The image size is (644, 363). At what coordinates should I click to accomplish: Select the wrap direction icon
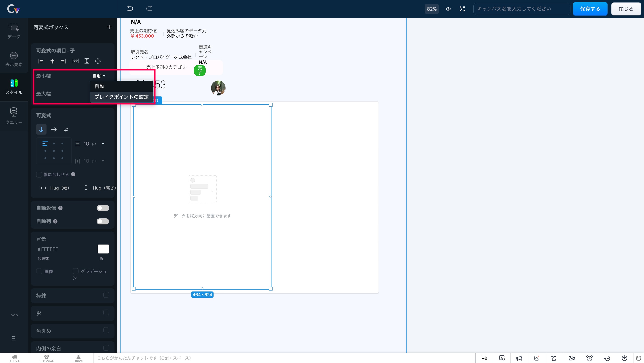click(66, 129)
